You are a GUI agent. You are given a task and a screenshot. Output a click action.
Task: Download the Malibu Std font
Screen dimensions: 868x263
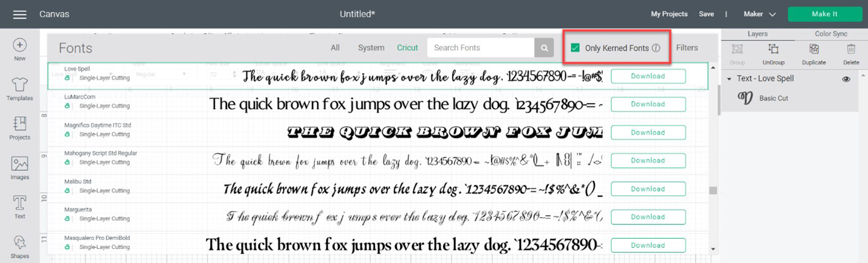(x=648, y=189)
